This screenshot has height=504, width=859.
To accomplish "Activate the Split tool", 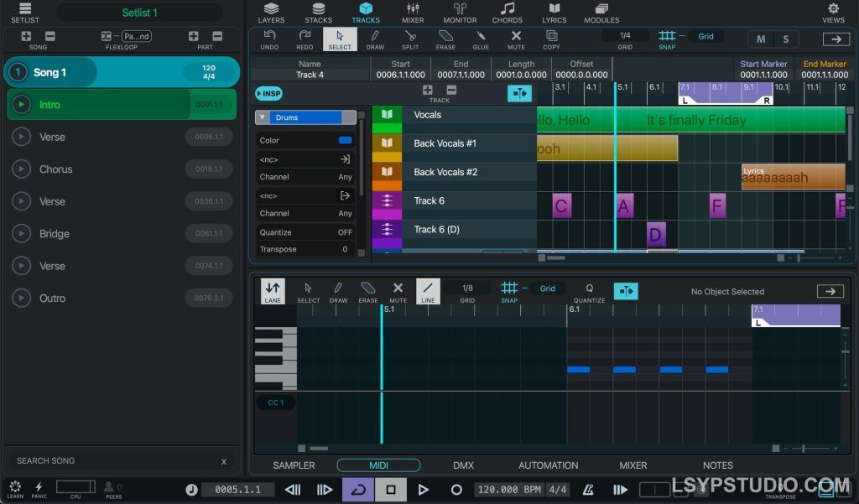I will [410, 38].
